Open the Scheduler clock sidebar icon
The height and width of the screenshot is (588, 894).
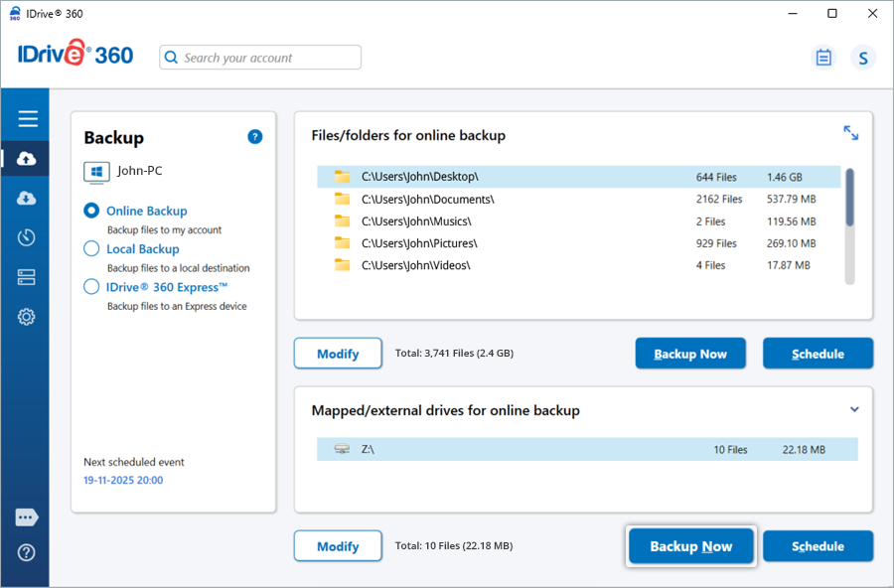(27, 237)
